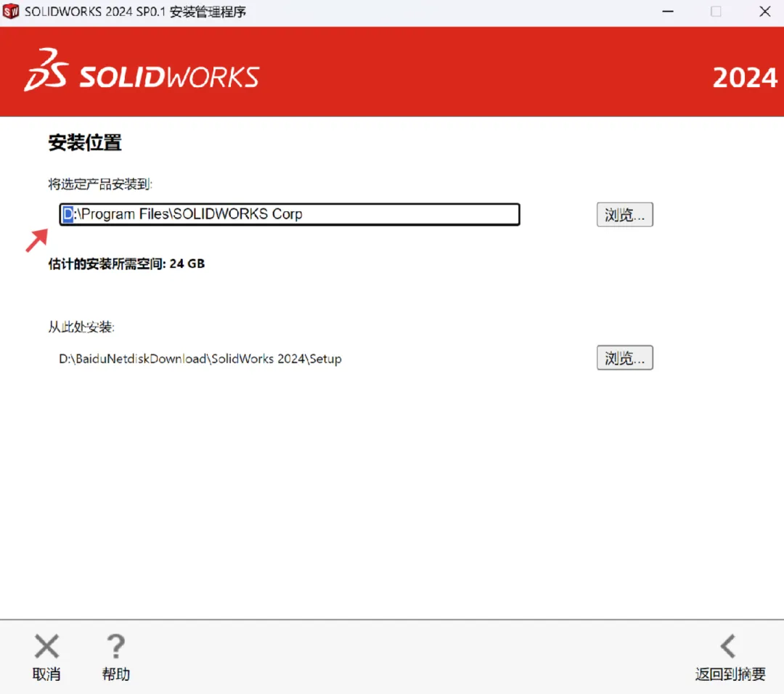This screenshot has height=694, width=784.
Task: Click the 返回到摘要 label
Action: pos(730,674)
